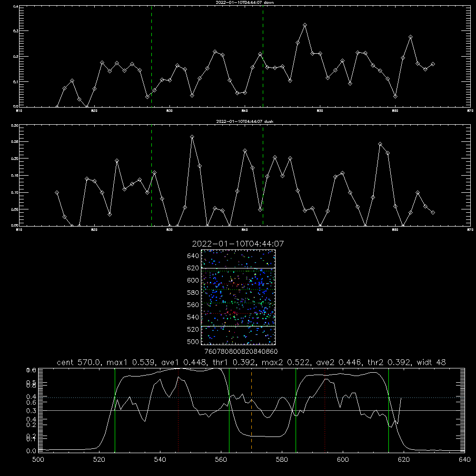Click the dawn plot diamond peak near 862

pos(410,37)
